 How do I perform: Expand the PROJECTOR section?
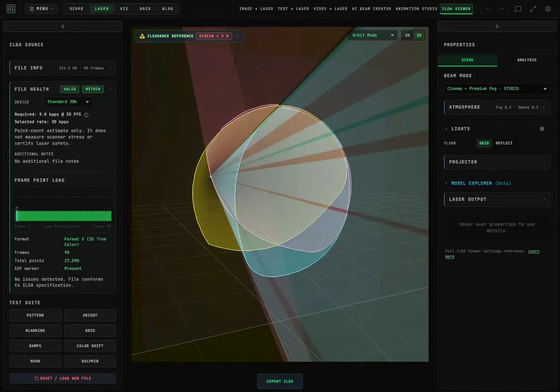tap(497, 162)
